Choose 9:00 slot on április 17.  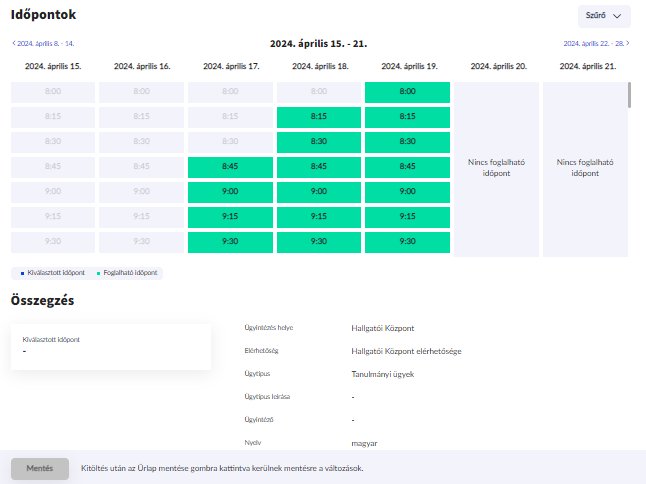[230, 192]
